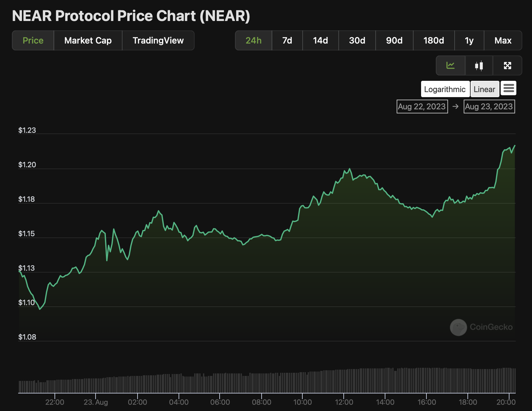Click the 12:00 time axis label
Viewport: 532px width, 411px height.
tap(344, 402)
